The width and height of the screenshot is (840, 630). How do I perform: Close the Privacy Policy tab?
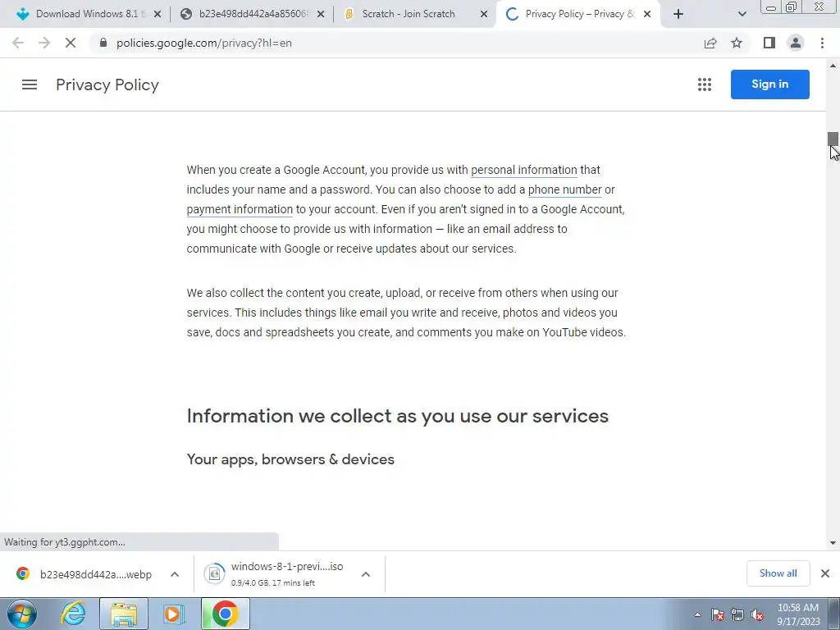click(647, 14)
